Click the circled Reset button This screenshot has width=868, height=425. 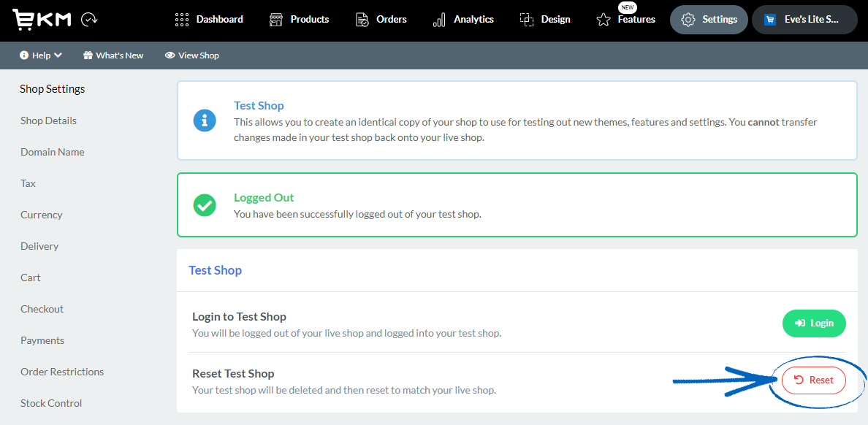coord(813,380)
